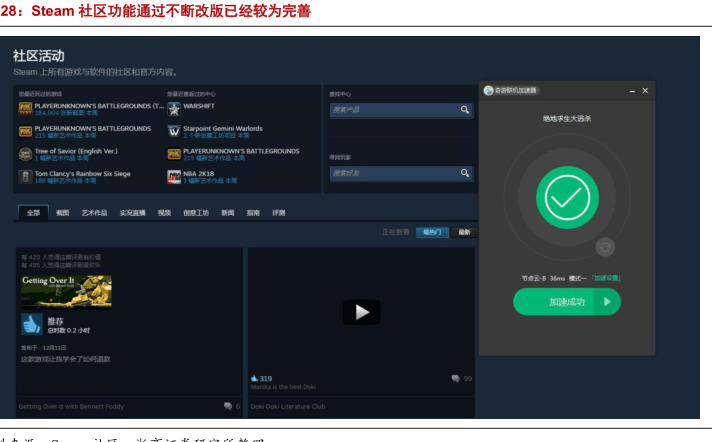Click the 184,004 new screenshots text
The image size is (712, 442).
66,113
